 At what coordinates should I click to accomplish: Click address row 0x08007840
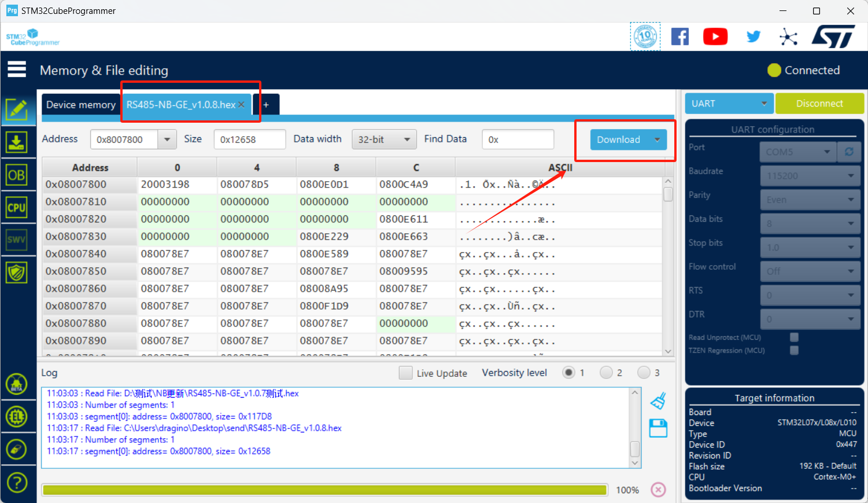point(90,254)
